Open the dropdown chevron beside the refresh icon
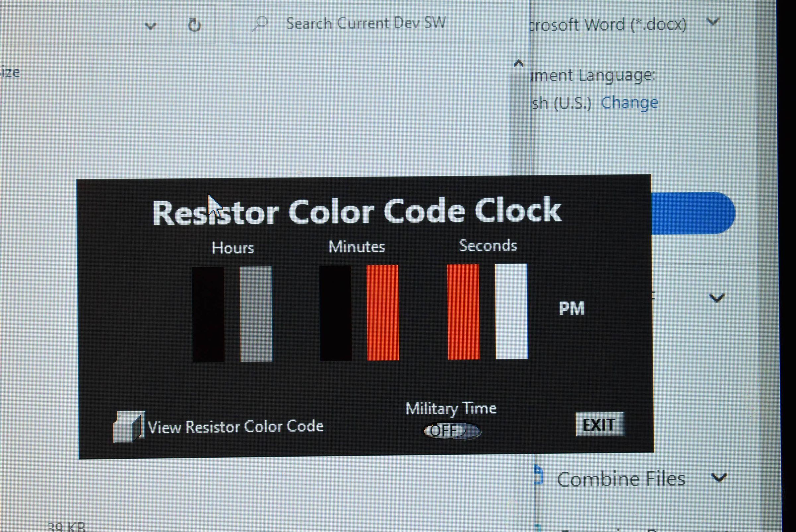The height and width of the screenshot is (532, 796). (151, 26)
